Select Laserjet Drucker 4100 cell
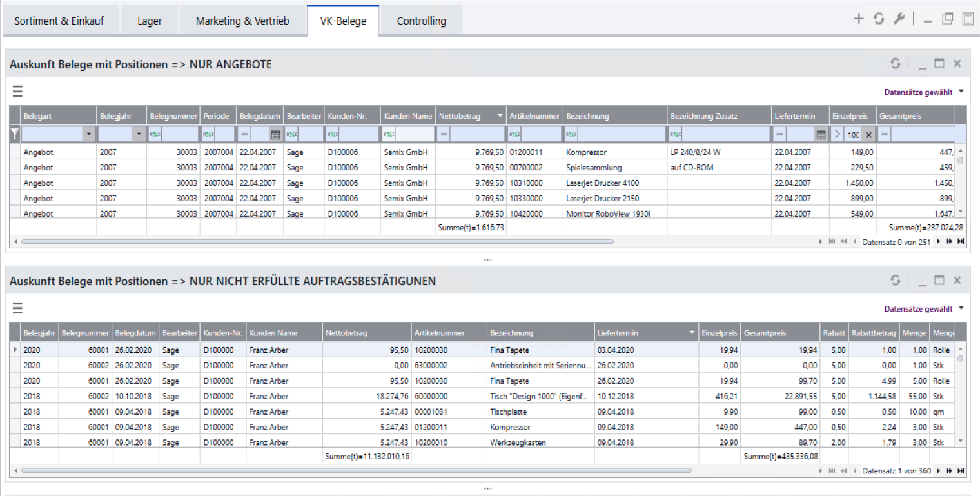Image resolution: width=980 pixels, height=496 pixels. [615, 183]
